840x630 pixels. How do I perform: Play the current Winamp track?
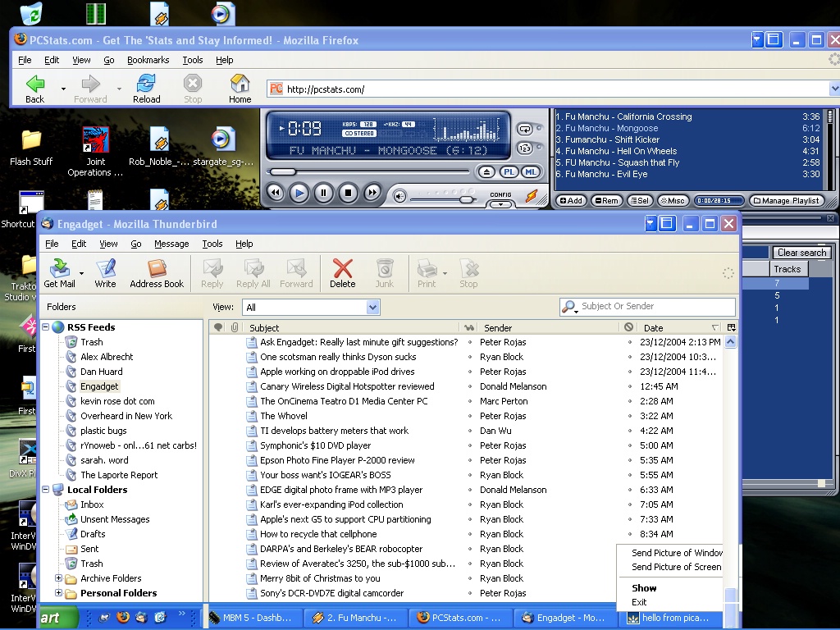pyautogui.click(x=299, y=193)
